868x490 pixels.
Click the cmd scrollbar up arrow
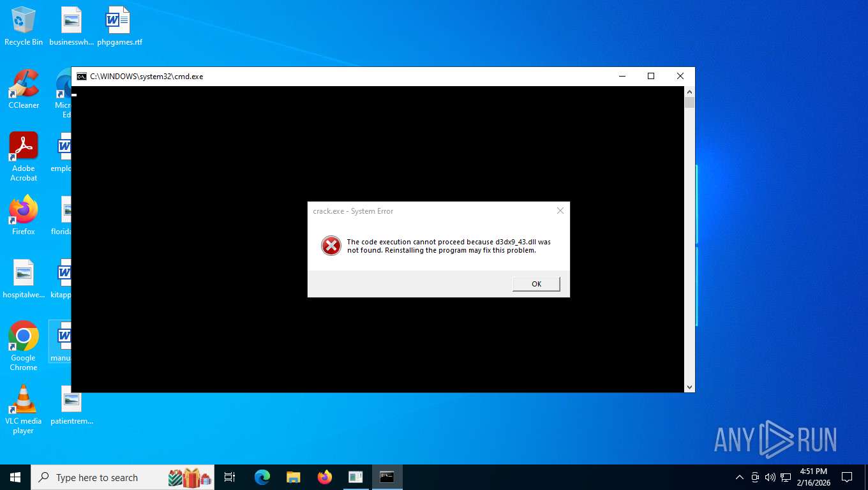tap(689, 92)
